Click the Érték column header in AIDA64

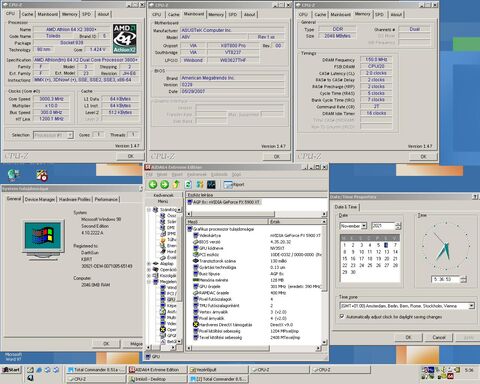295,221
